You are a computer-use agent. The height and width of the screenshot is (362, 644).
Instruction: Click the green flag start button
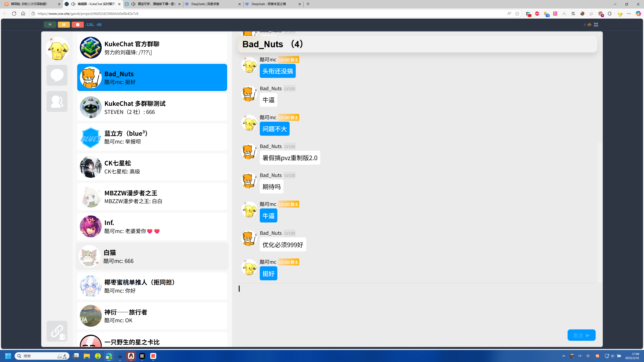click(x=50, y=25)
